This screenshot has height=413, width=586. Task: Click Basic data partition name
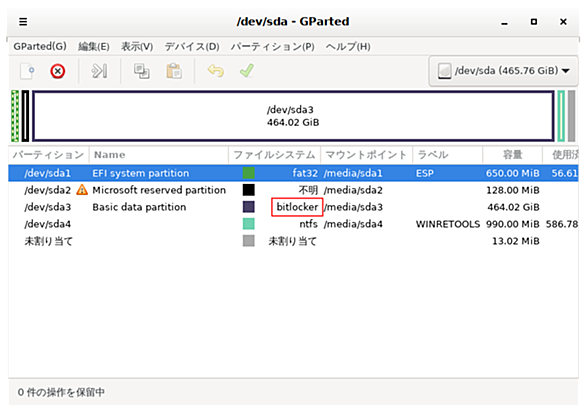tap(139, 207)
